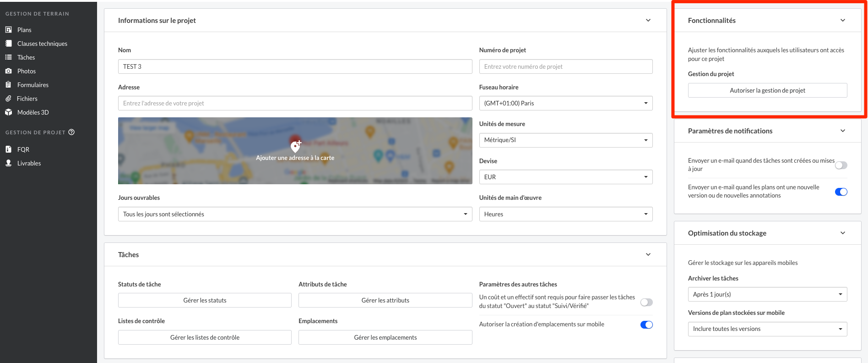Toggle cost and headcount requirement switch

tap(646, 302)
